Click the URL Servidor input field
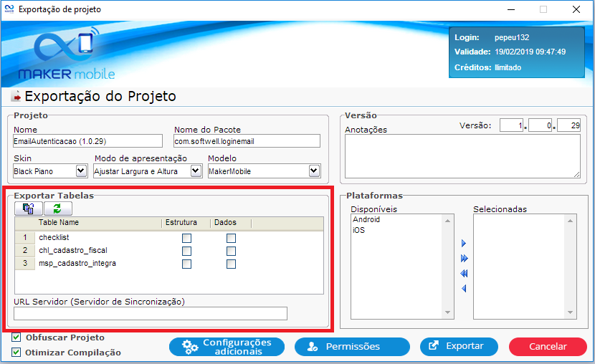595x364 pixels. coord(150,313)
